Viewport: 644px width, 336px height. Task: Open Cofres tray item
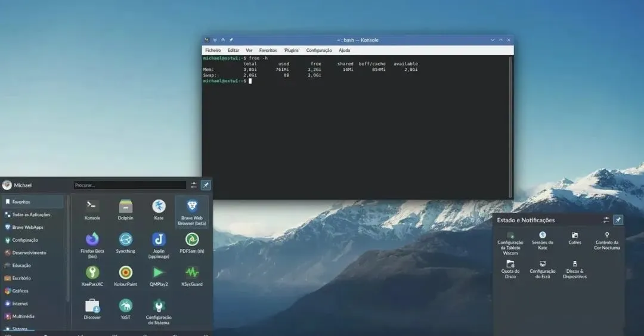coord(575,238)
